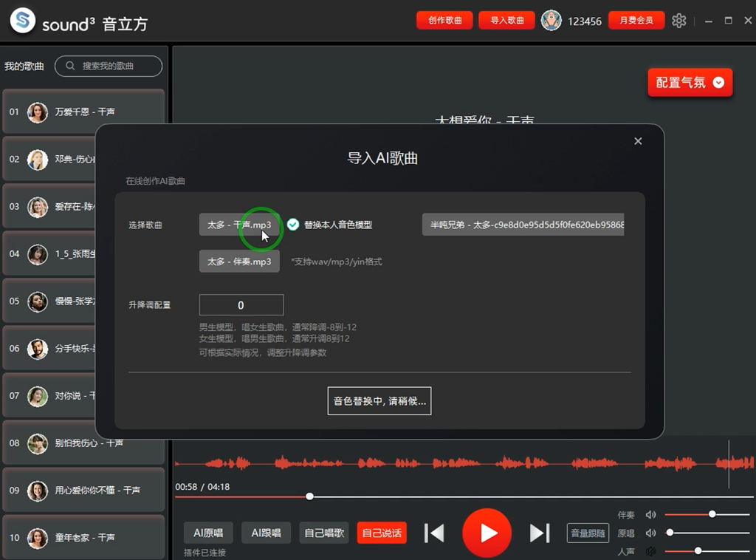Toggle the 音量跟随 option

[588, 532]
